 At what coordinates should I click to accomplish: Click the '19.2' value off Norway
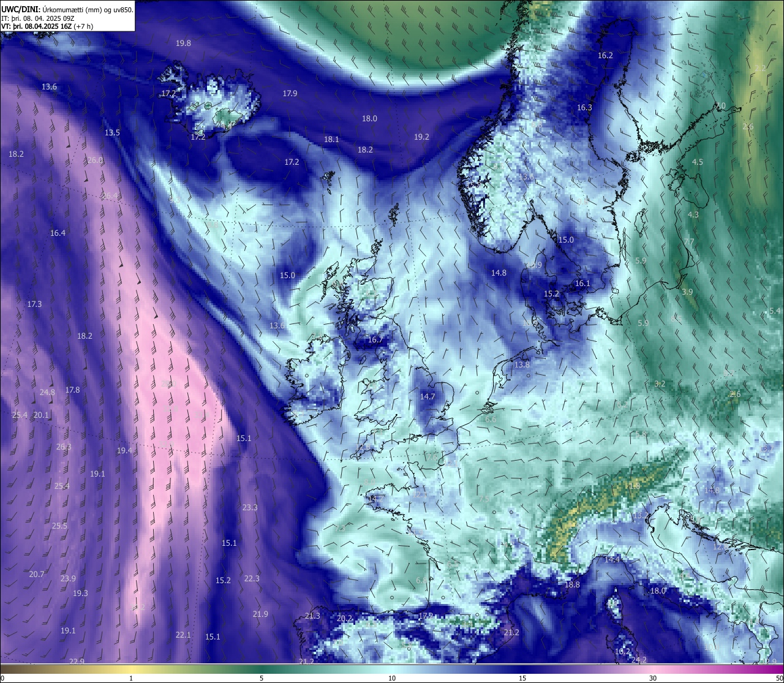tap(421, 137)
